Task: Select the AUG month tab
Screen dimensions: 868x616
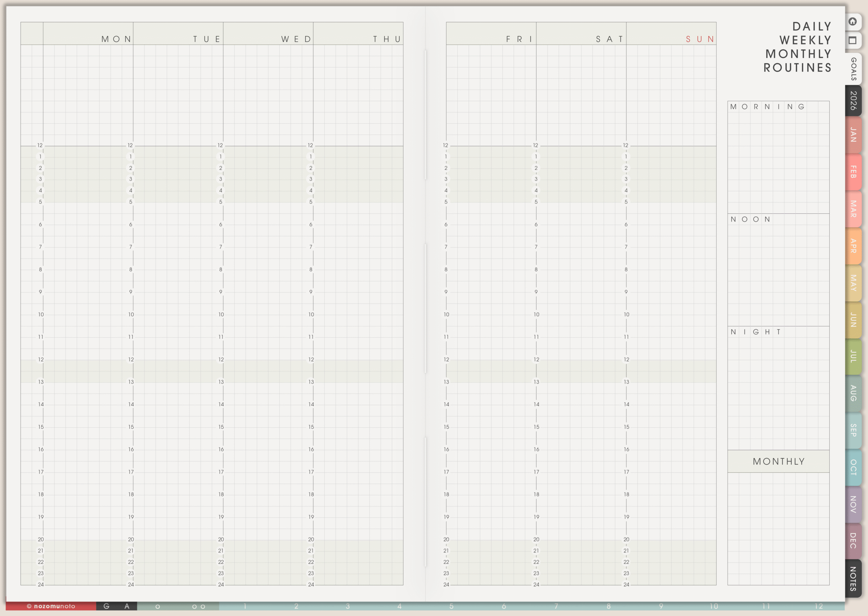Action: point(853,393)
